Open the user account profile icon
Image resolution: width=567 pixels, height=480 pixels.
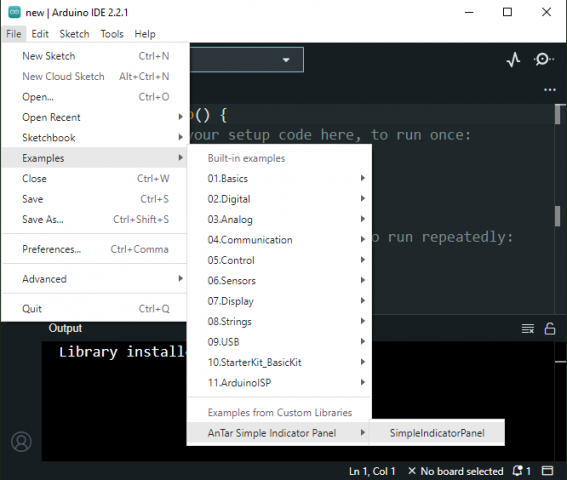(21, 441)
